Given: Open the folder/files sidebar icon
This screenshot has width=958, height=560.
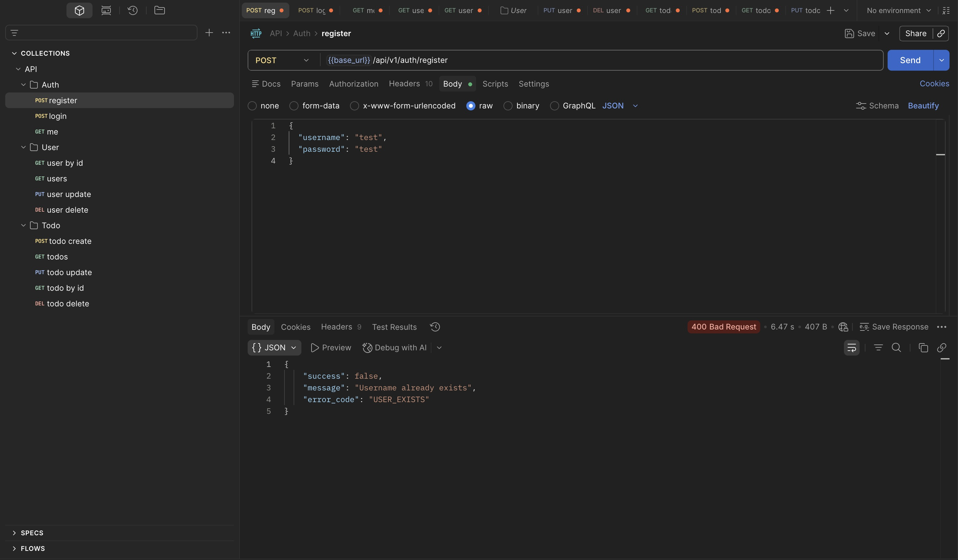Looking at the screenshot, I should pos(159,10).
